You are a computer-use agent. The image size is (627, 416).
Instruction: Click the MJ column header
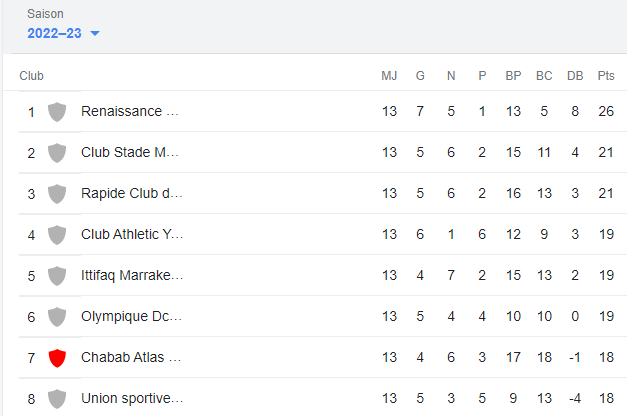point(389,76)
